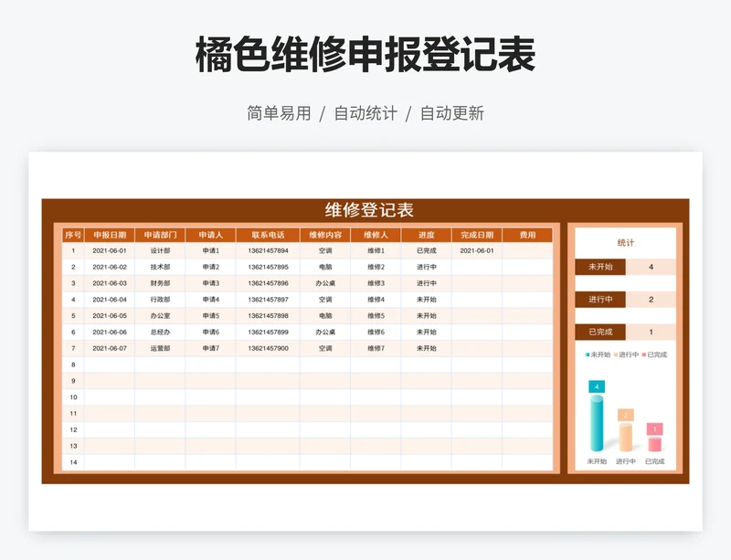The width and height of the screenshot is (731, 560).
Task: Click the 总经办 department cell
Action: click(160, 332)
